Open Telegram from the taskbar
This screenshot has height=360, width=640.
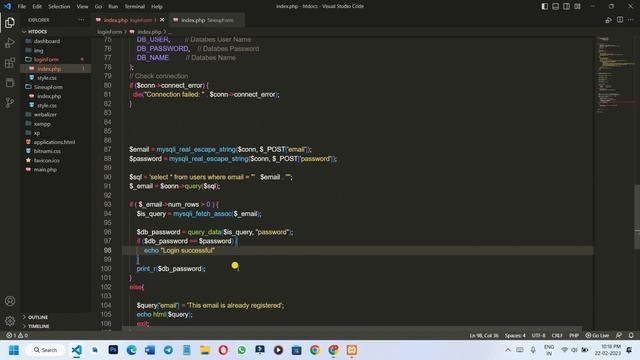pyautogui.click(x=168, y=350)
